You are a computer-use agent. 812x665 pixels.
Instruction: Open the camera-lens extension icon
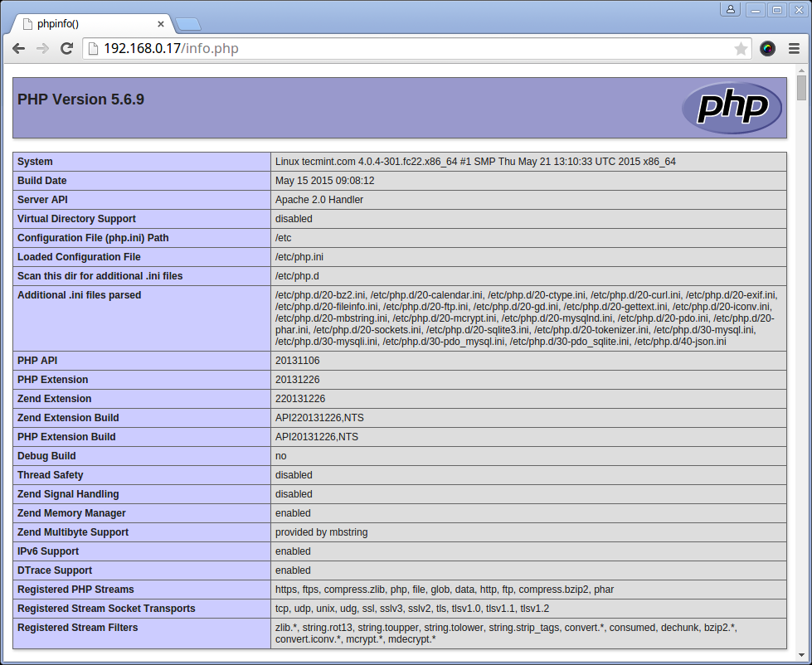(767, 49)
